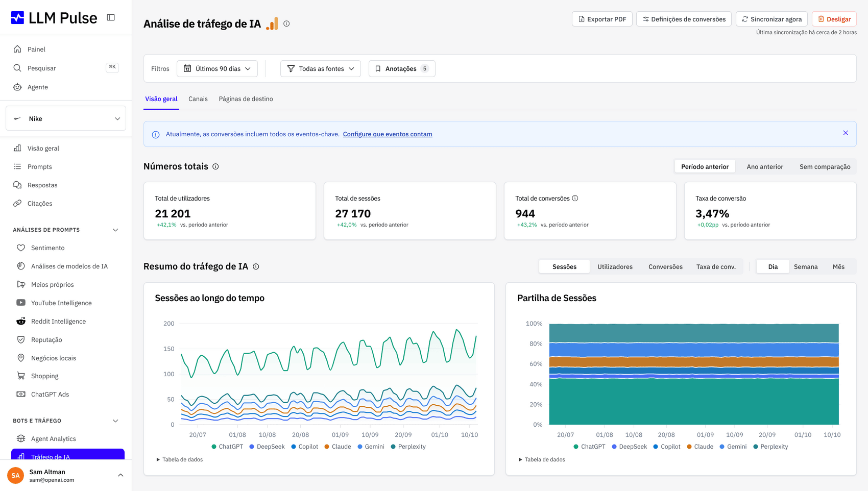Follow the Configure que eventos contam link
868x491 pixels.
click(388, 134)
